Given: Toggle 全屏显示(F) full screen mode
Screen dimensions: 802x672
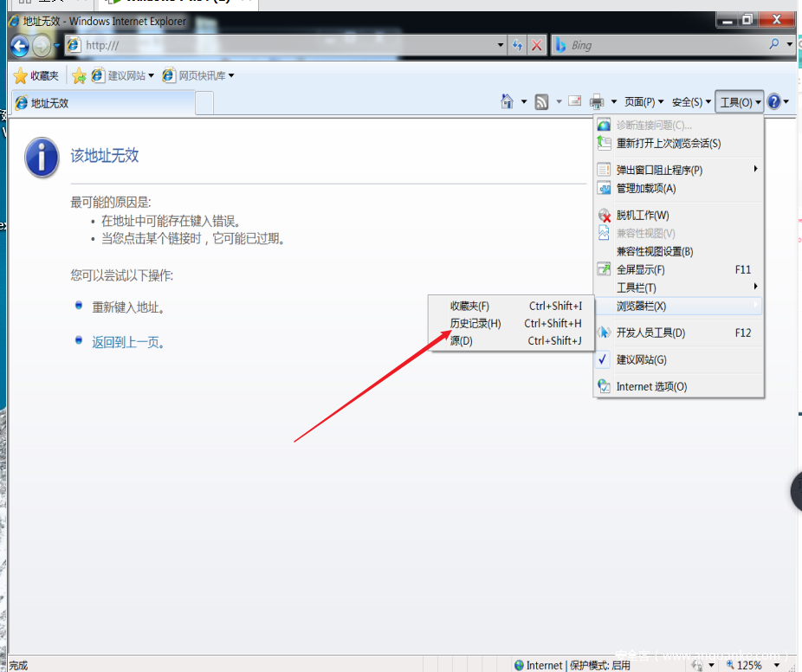Looking at the screenshot, I should pyautogui.click(x=640, y=269).
